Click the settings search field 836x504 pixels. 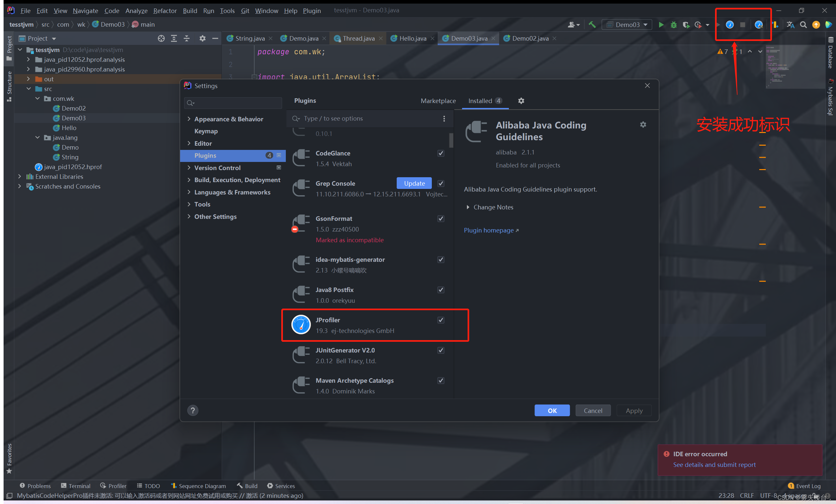tap(233, 102)
